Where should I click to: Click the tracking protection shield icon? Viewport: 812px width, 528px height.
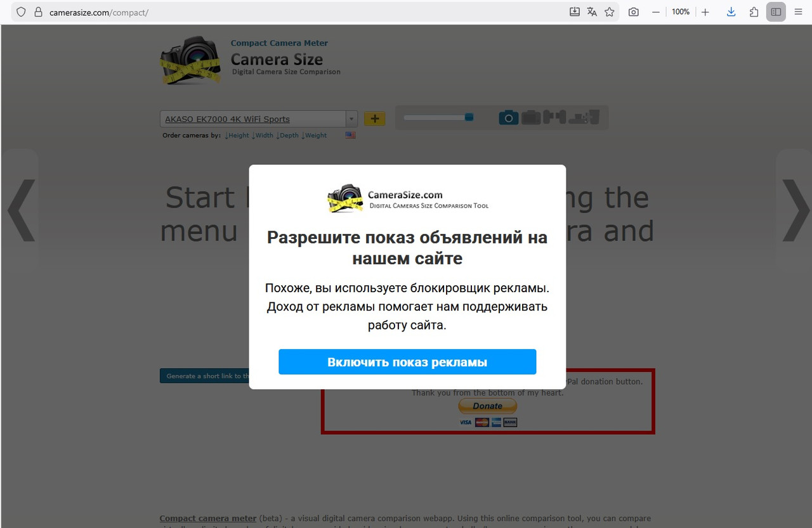coord(21,11)
